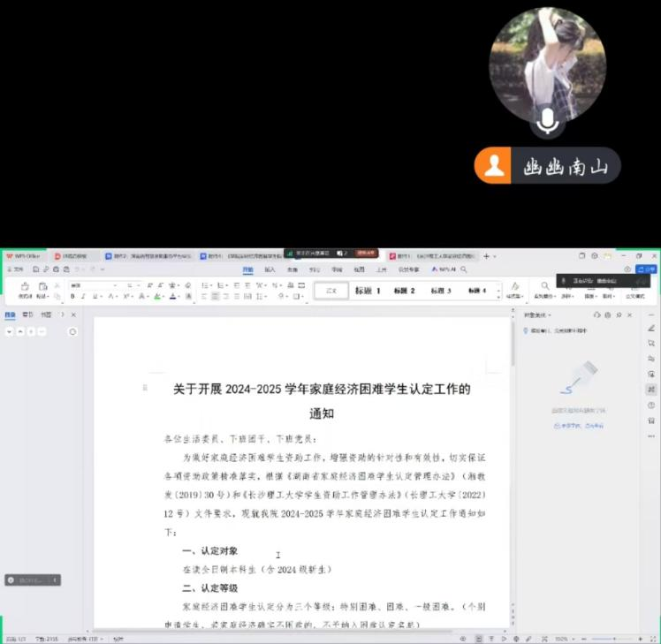
Task: Click the paste clipboard icon
Action: coord(42,287)
